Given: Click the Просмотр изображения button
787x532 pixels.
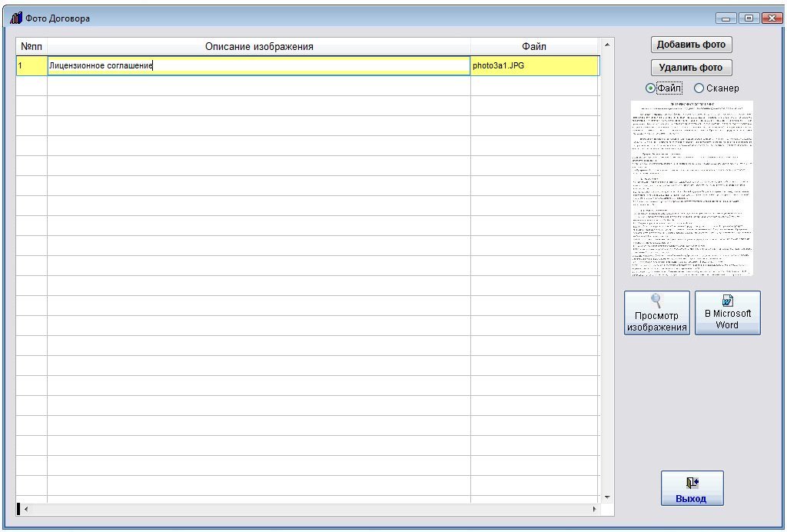Looking at the screenshot, I should (656, 313).
